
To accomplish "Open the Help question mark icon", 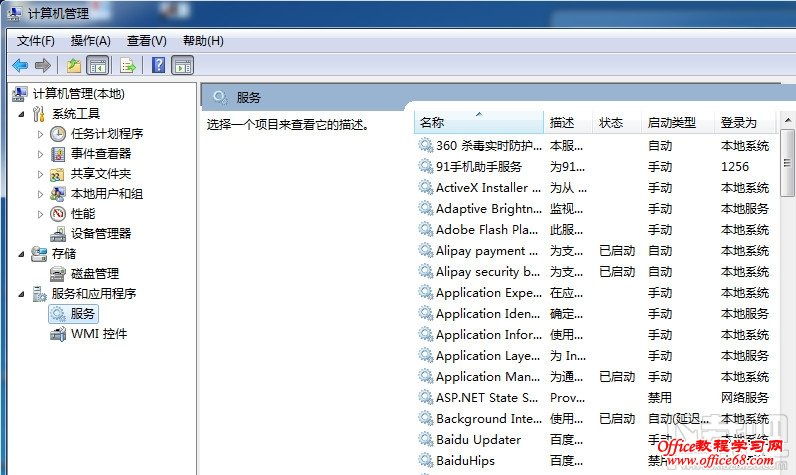I will (158, 65).
